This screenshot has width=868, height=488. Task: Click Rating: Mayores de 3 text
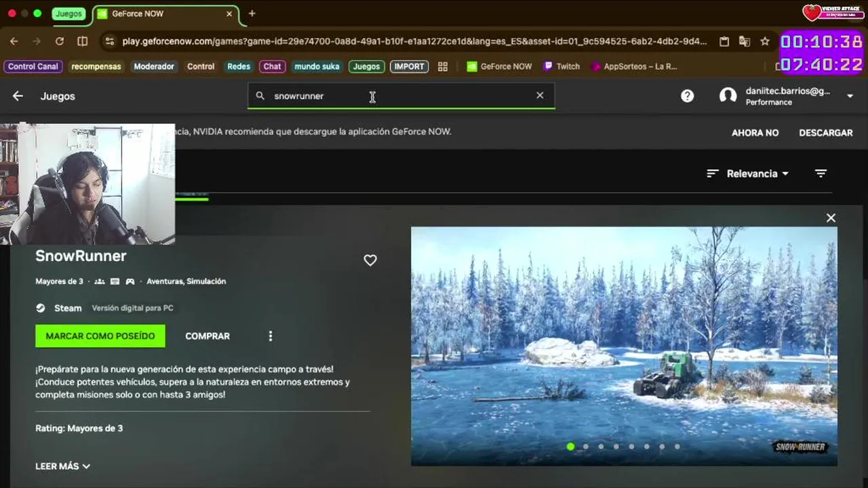(x=79, y=428)
